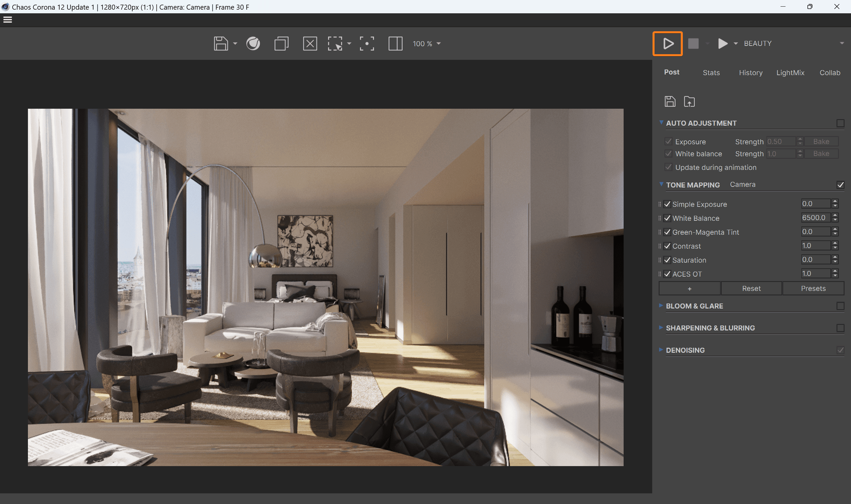Disable the Saturation tone mapping operator
The image size is (851, 504).
(667, 260)
